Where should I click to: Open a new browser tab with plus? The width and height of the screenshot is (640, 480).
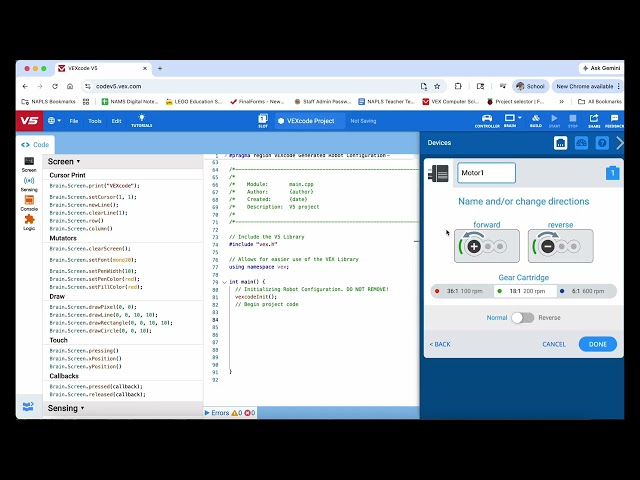pos(160,68)
